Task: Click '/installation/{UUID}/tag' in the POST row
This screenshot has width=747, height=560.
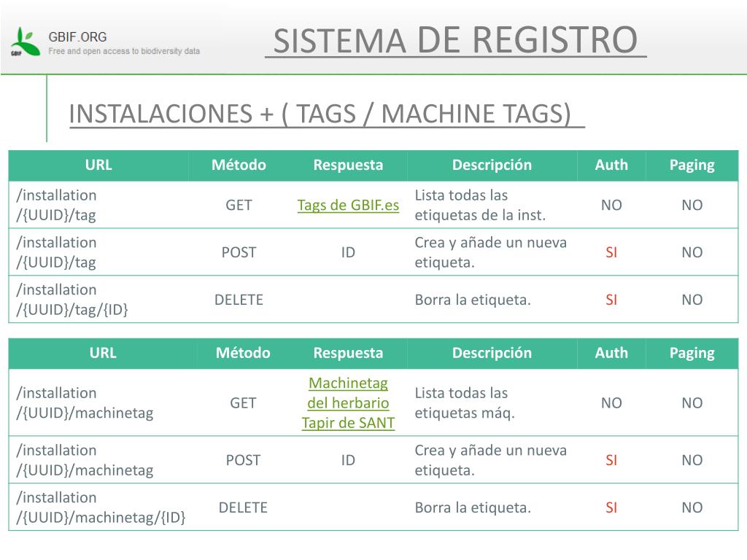Action: [57, 252]
